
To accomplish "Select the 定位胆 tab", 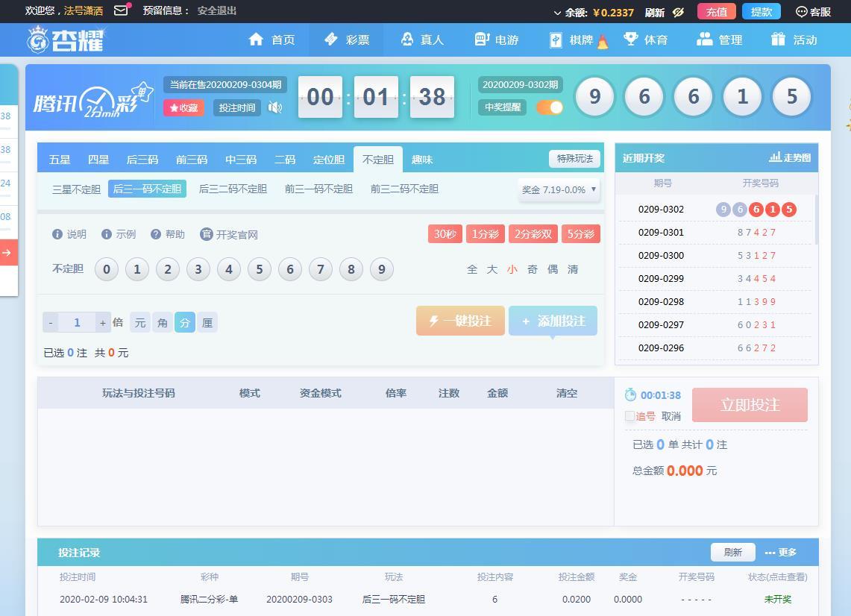I will tap(328, 160).
